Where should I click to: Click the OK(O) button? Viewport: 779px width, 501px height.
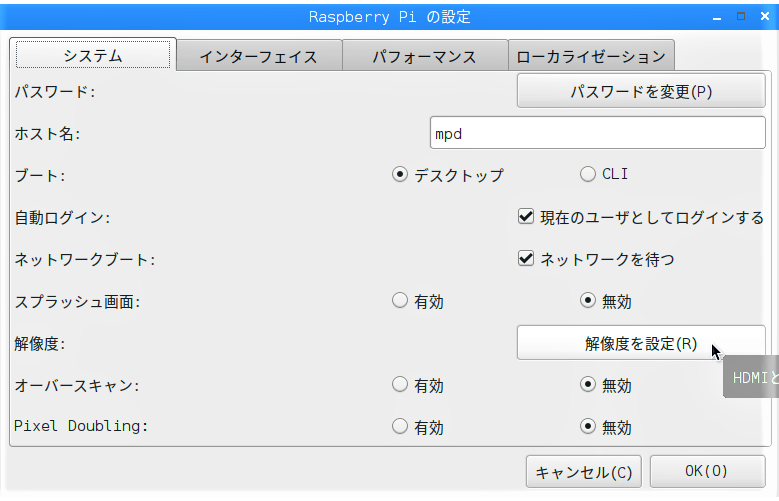tap(707, 471)
